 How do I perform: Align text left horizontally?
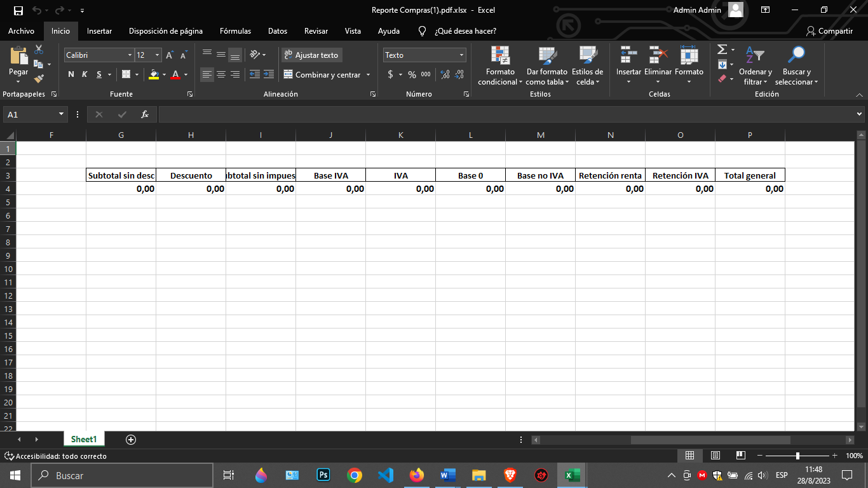click(x=207, y=74)
